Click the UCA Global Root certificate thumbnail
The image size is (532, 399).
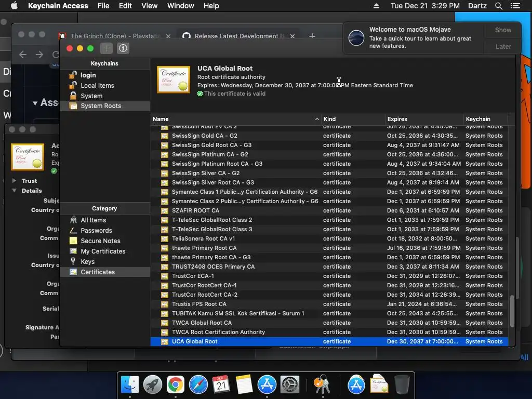pos(174,79)
